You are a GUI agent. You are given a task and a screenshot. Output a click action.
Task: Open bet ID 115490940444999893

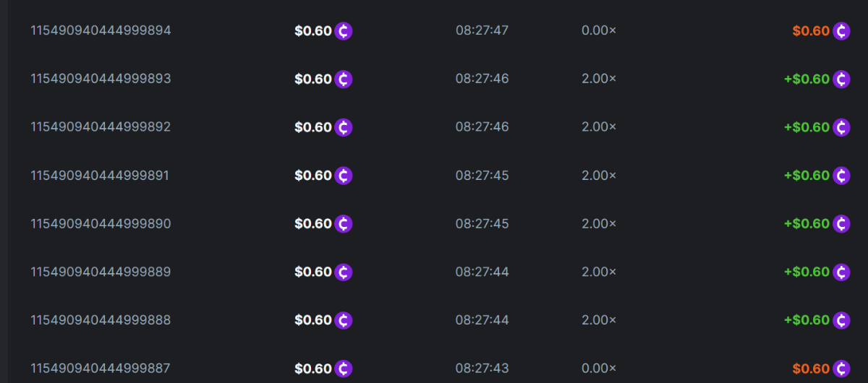(101, 79)
